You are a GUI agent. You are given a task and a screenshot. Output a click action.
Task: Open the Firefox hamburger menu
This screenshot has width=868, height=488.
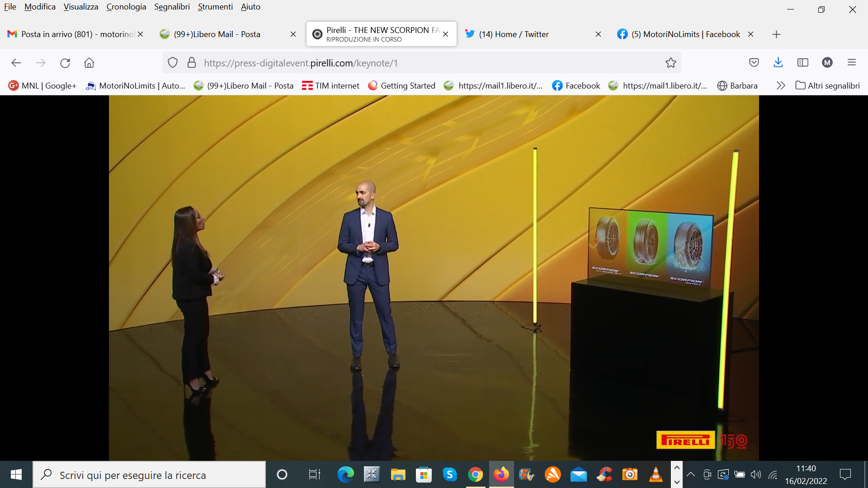tap(852, 63)
